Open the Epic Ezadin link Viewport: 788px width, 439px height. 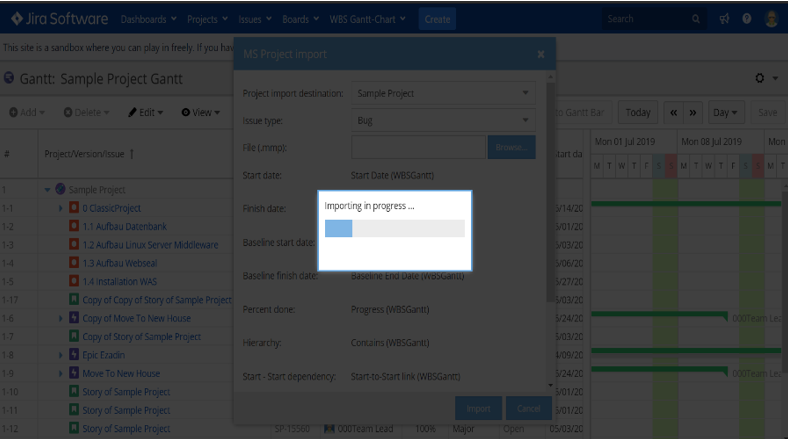coord(104,355)
